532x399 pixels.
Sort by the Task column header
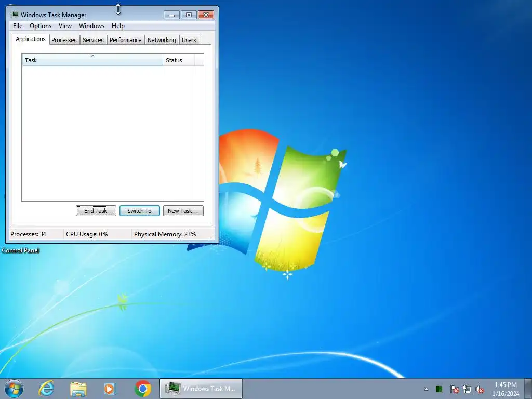92,60
